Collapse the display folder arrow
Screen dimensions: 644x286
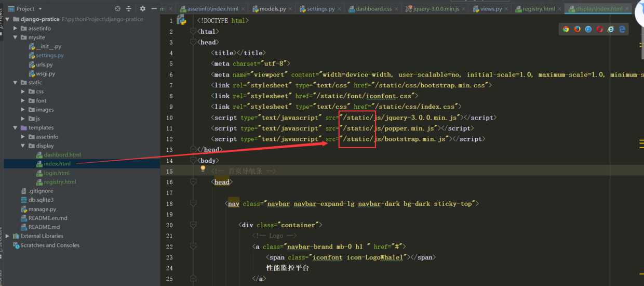click(x=23, y=146)
